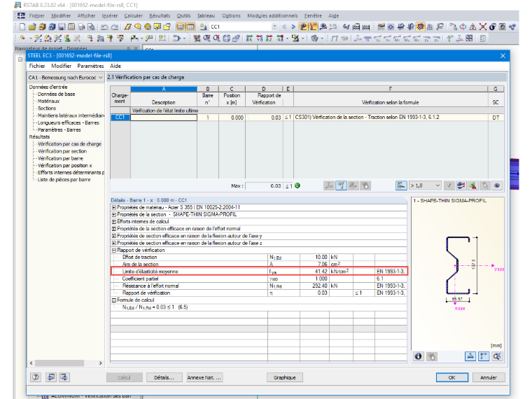This screenshot has height=399, width=532.
Task: Click the section library icon beside info icon
Action: [x=432, y=356]
